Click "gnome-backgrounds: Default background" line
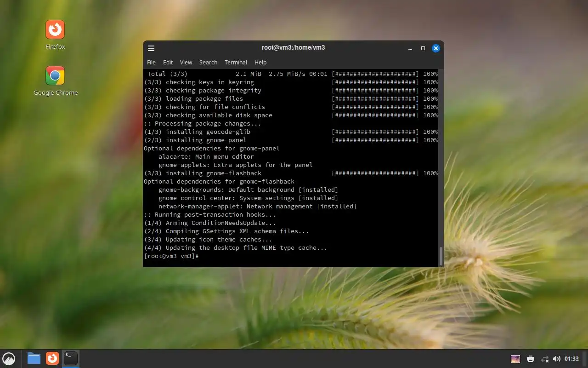 pyautogui.click(x=249, y=190)
